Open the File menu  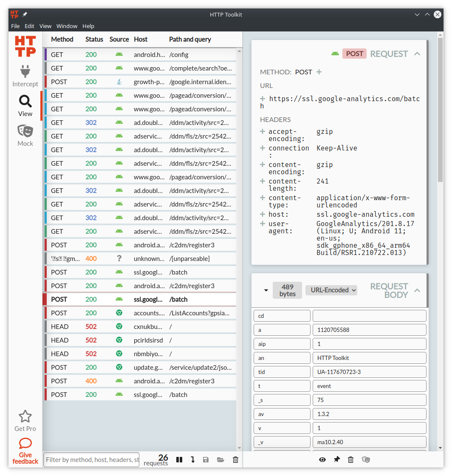[x=15, y=26]
